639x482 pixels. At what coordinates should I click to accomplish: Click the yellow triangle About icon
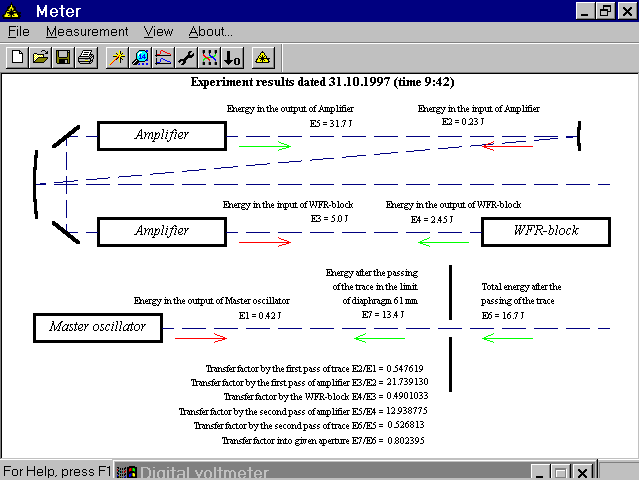tap(263, 57)
